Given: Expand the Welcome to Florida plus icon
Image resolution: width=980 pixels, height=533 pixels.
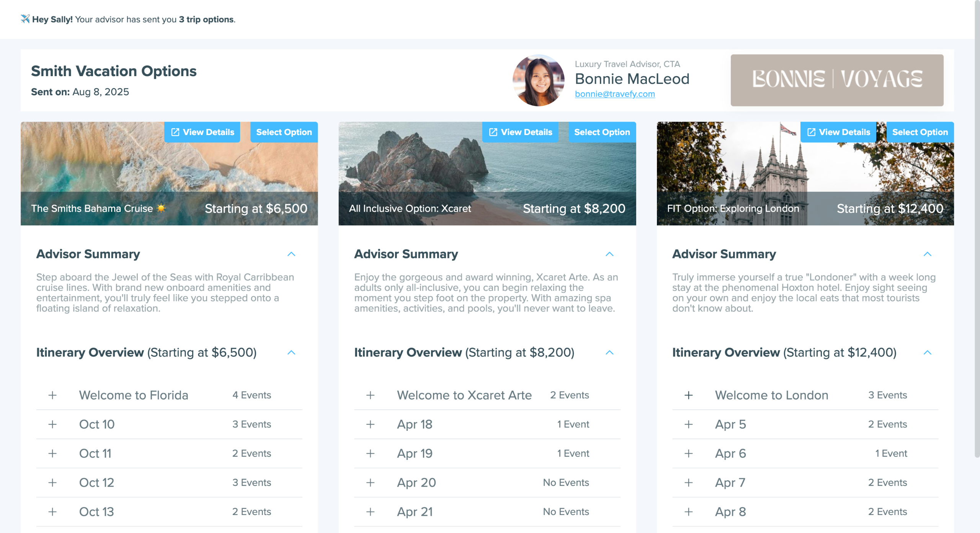Looking at the screenshot, I should click(x=52, y=395).
